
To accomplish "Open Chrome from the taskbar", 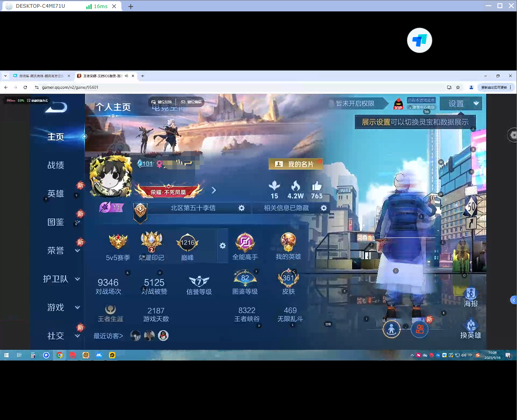I will [x=59, y=355].
